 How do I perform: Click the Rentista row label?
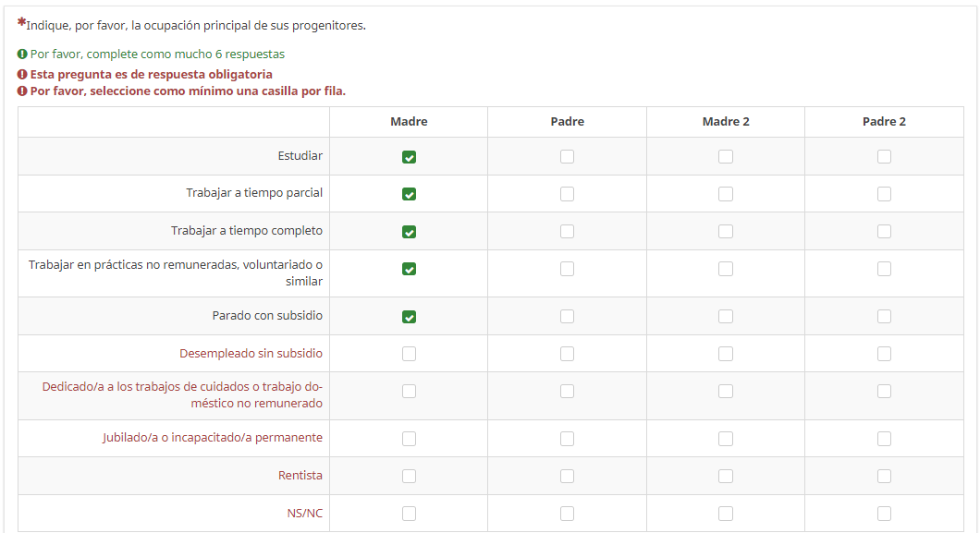[300, 476]
